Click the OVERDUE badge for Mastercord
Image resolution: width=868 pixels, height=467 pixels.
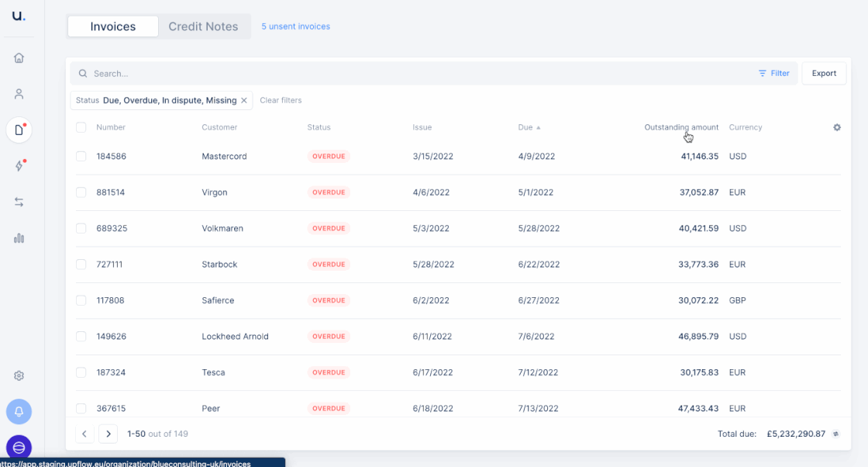point(329,156)
